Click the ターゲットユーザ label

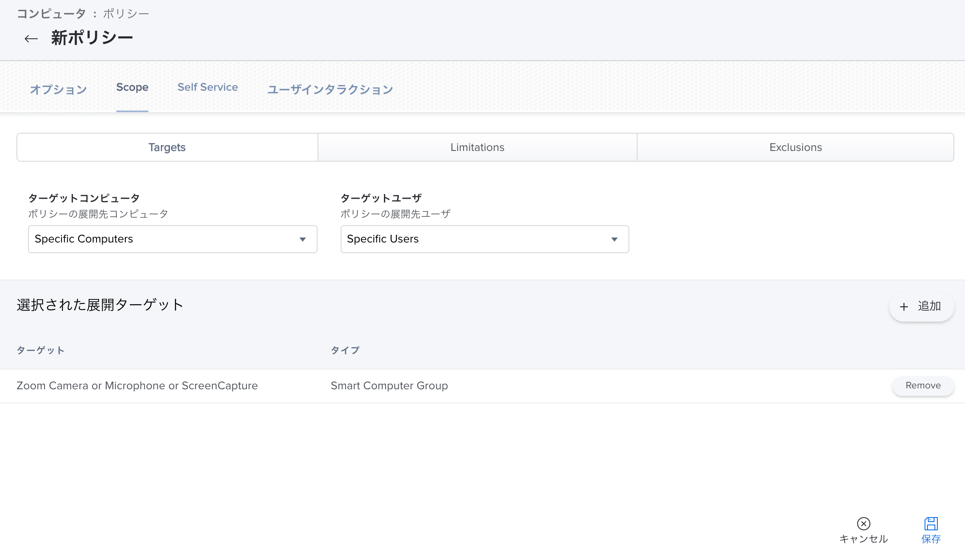coord(381,198)
